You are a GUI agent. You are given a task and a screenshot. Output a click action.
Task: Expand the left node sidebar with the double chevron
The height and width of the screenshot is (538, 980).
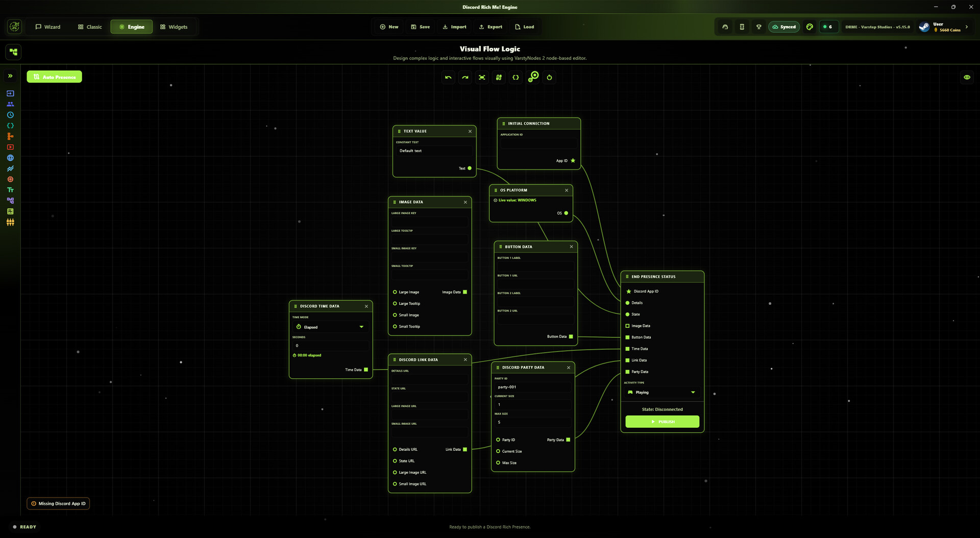click(10, 76)
